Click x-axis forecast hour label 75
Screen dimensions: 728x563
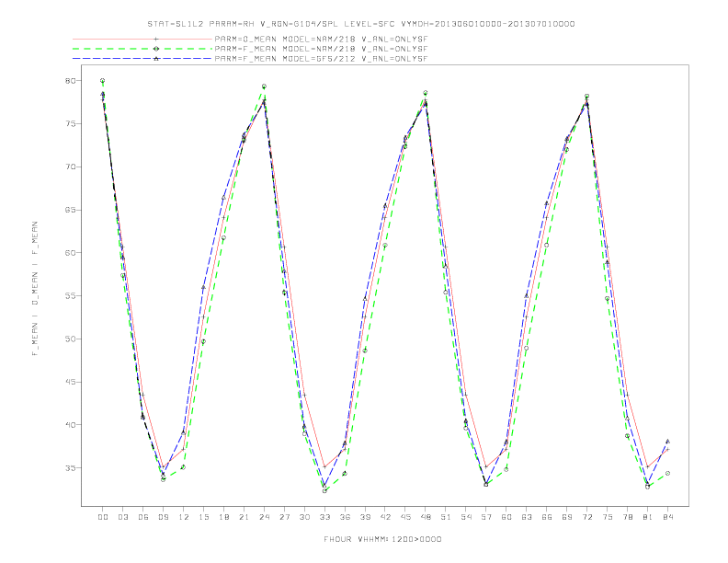pyautogui.click(x=608, y=517)
